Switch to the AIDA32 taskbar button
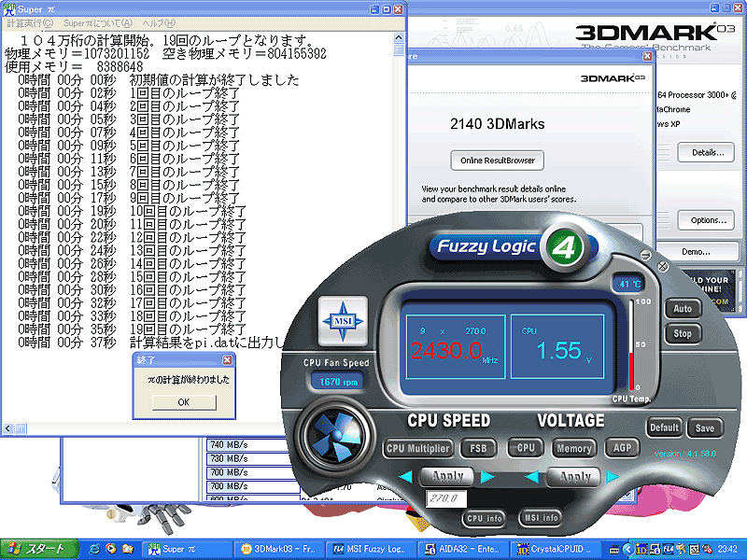Screen dimensions: 747x560 [464, 549]
